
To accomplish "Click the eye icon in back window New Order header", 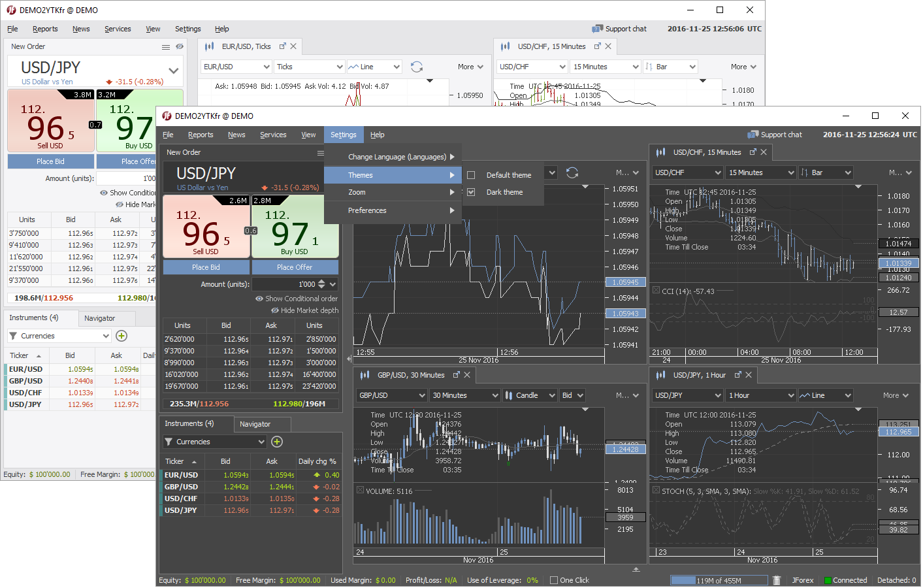I will click(180, 47).
